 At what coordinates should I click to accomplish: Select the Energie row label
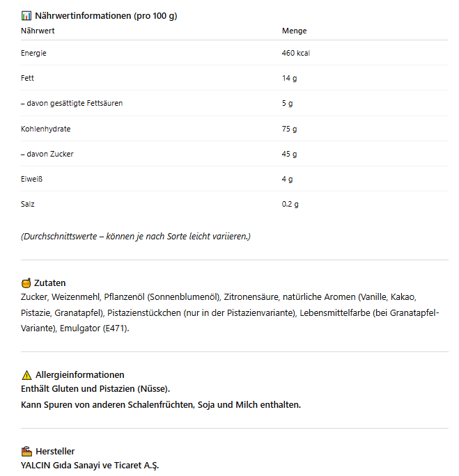[x=34, y=53]
